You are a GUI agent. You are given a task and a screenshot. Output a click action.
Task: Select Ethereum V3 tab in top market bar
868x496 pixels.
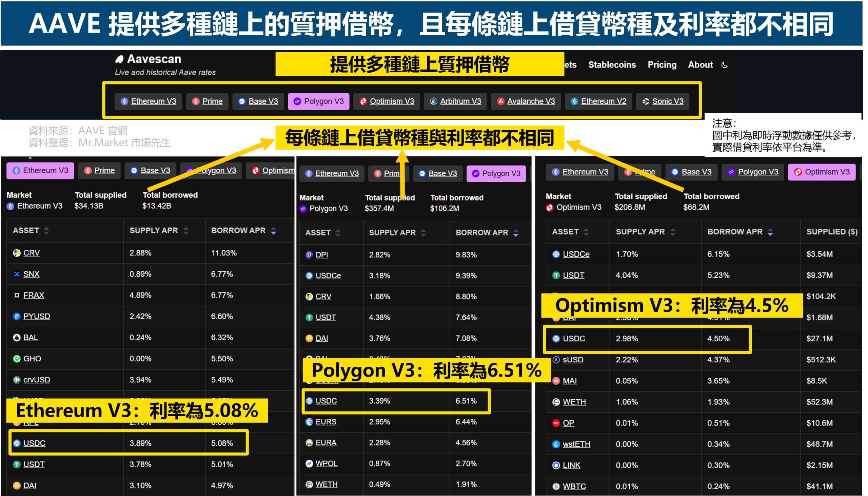(x=148, y=101)
